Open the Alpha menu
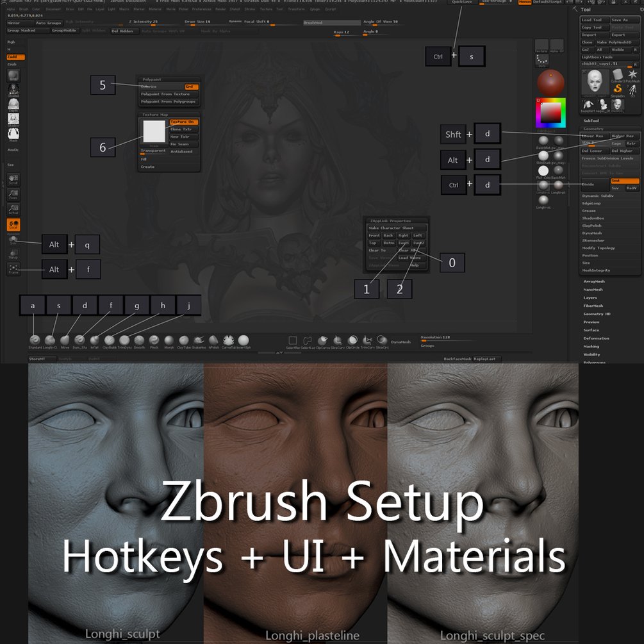This screenshot has height=644, width=644. [x=11, y=9]
